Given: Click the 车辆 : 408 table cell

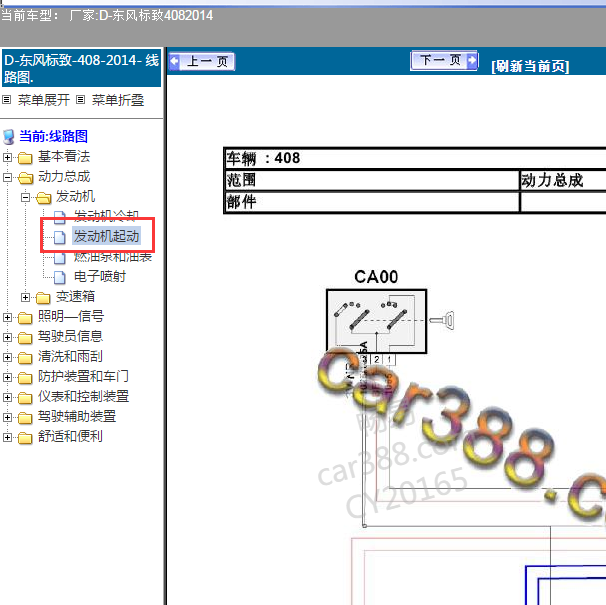Looking at the screenshot, I should tap(415, 158).
